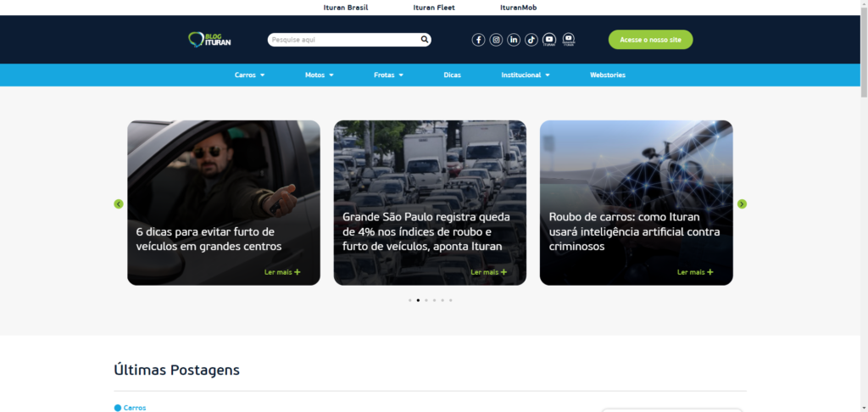Screen dimensions: 868x412
Task: Open the first YouTube channel icon
Action: click(x=549, y=40)
